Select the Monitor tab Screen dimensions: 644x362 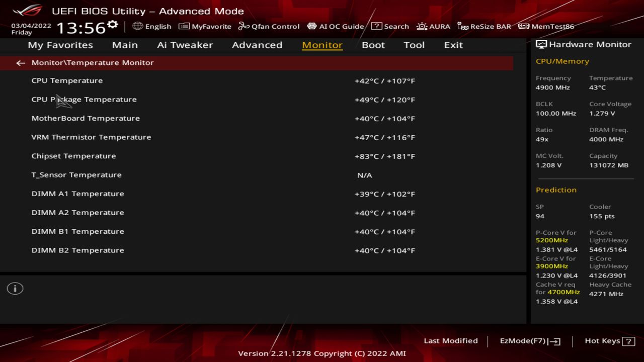tap(322, 45)
